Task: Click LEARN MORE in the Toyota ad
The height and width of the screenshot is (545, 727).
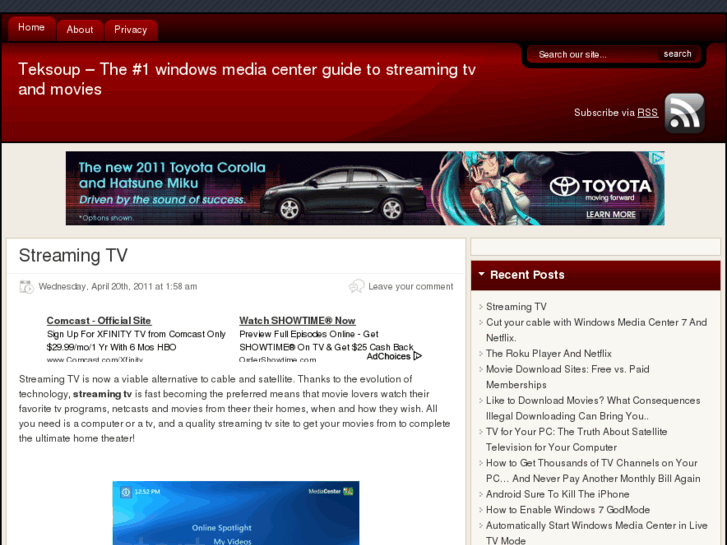Action: pos(611,215)
